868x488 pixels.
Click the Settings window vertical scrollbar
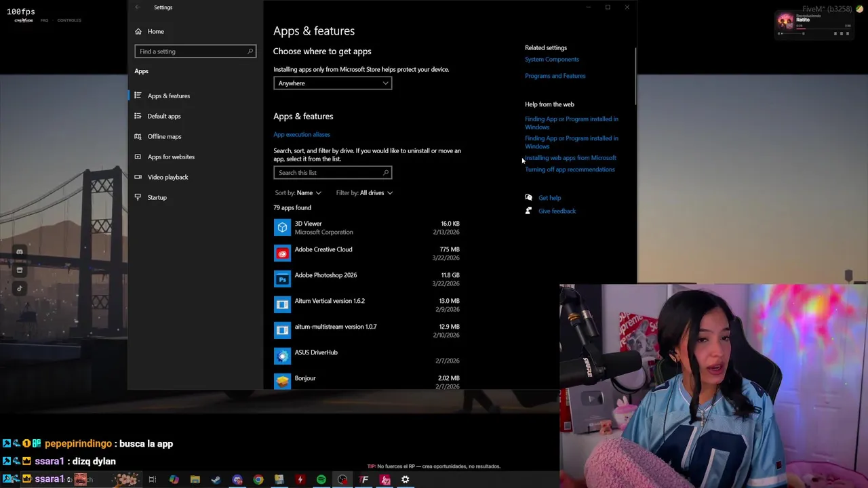pyautogui.click(x=635, y=76)
